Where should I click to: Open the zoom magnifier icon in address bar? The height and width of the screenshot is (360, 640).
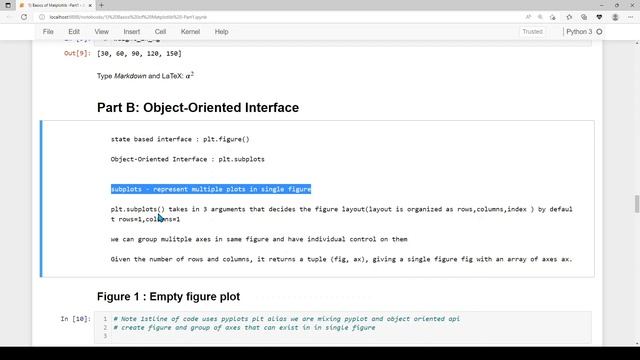540,17
